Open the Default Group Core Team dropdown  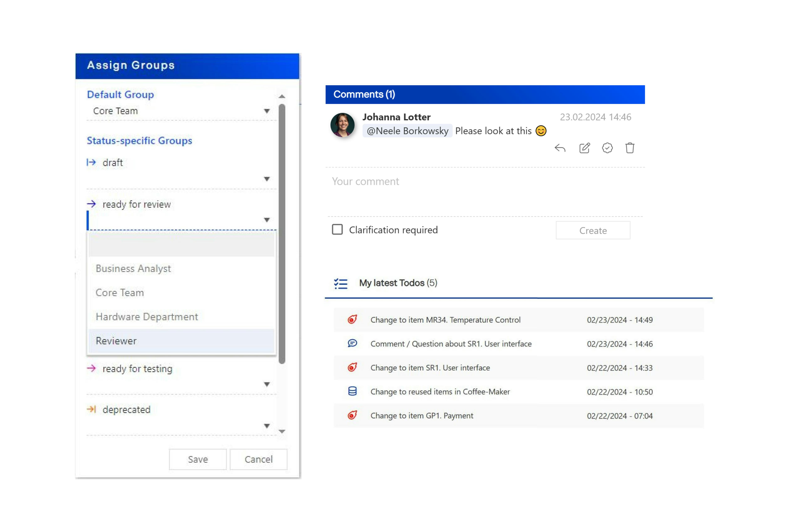(x=267, y=111)
